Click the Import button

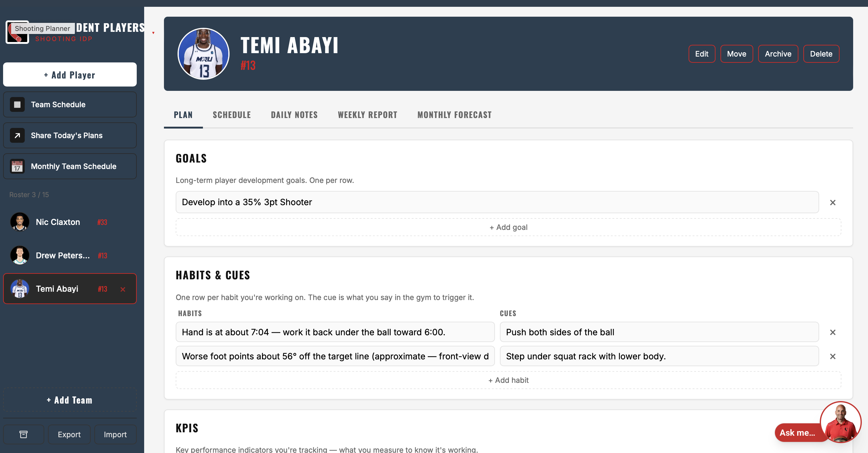pyautogui.click(x=115, y=434)
